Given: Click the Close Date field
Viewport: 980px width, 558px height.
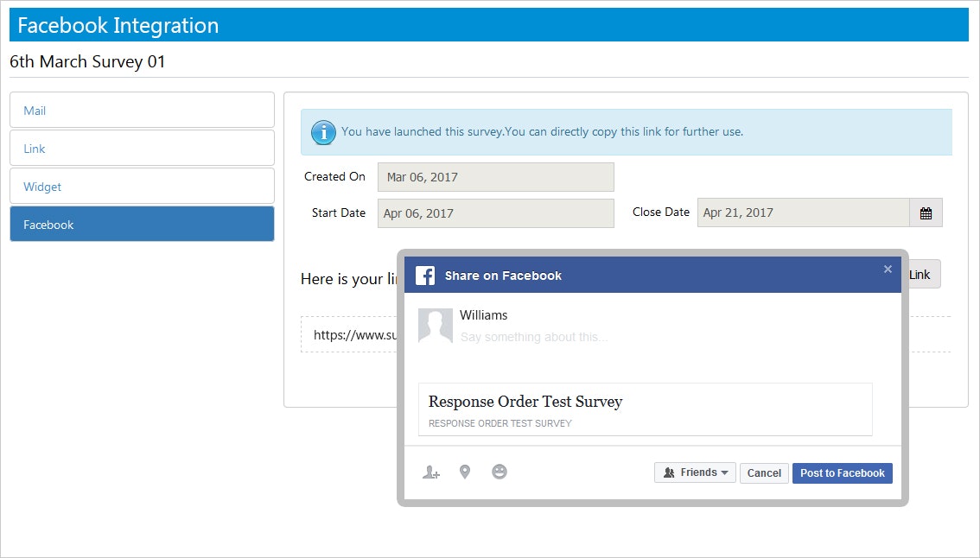Looking at the screenshot, I should 803,212.
